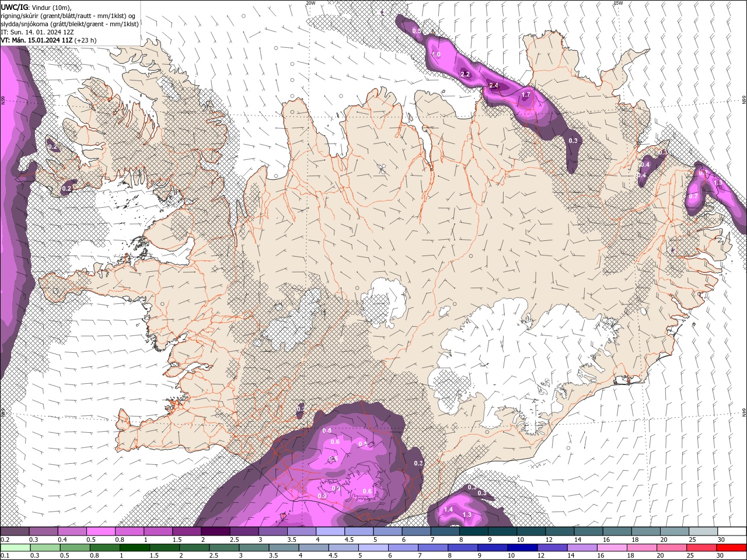Click the 1.3 value south of Iceland
This screenshot has width=747, height=560.
(467, 514)
